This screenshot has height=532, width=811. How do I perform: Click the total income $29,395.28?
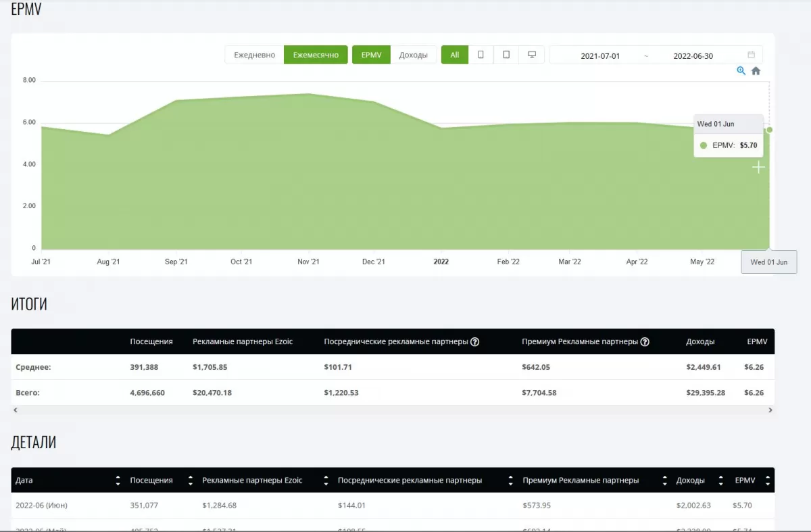706,393
